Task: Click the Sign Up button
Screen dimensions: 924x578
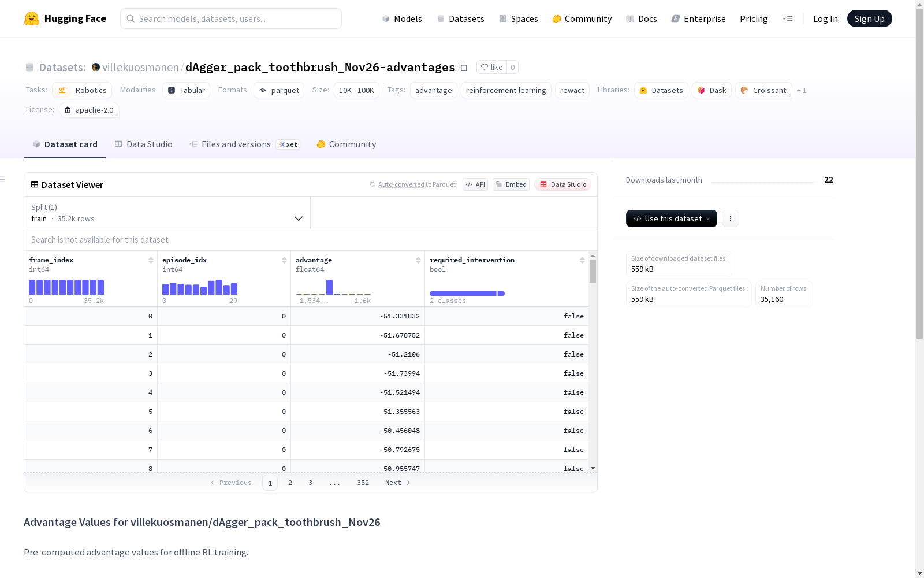Action: pos(870,18)
